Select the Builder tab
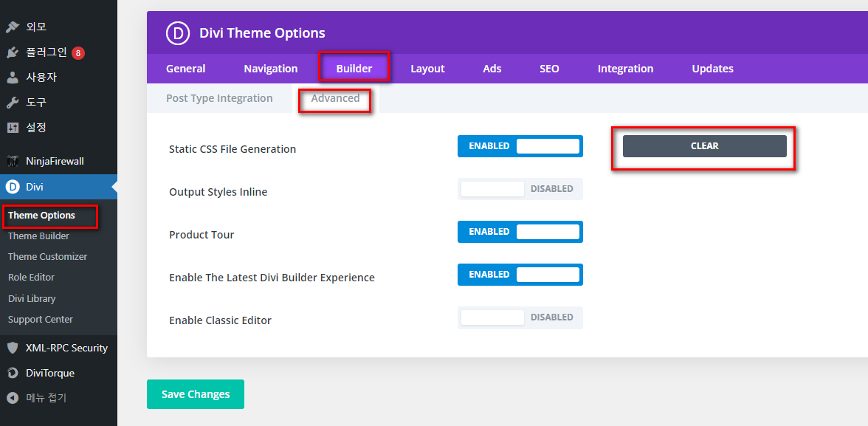 (354, 69)
